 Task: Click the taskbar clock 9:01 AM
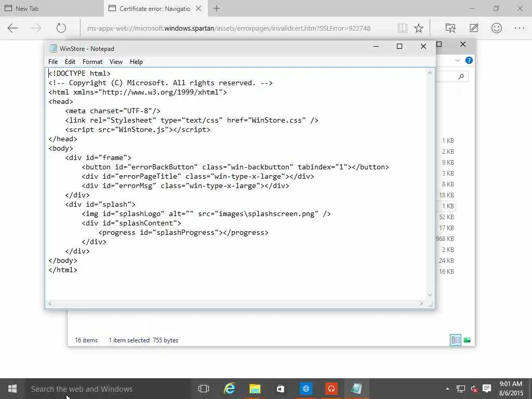tap(511, 384)
